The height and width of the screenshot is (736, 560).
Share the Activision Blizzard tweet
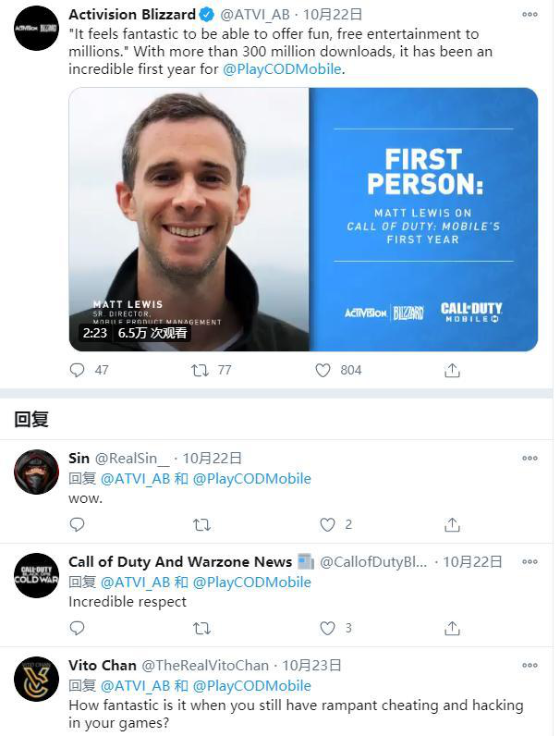(452, 371)
